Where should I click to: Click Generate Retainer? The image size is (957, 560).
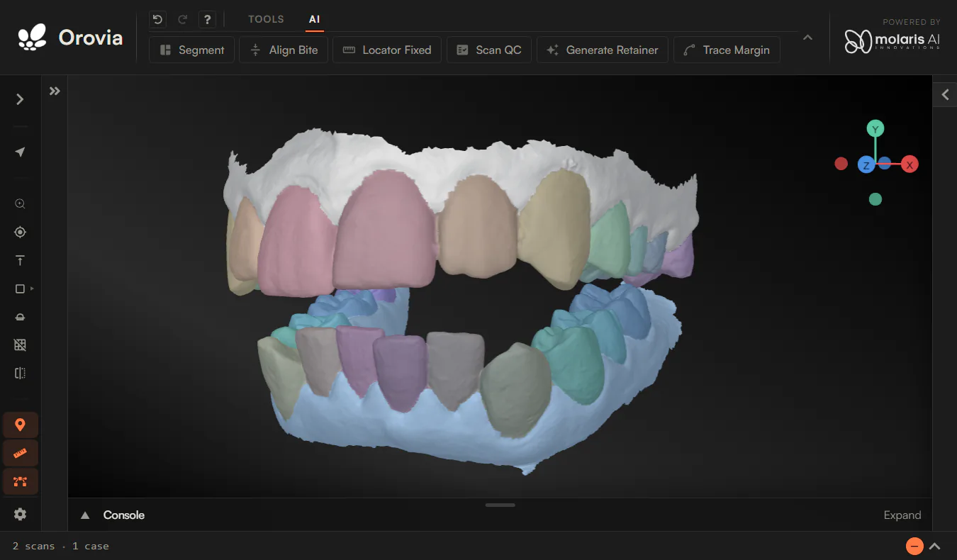(603, 50)
